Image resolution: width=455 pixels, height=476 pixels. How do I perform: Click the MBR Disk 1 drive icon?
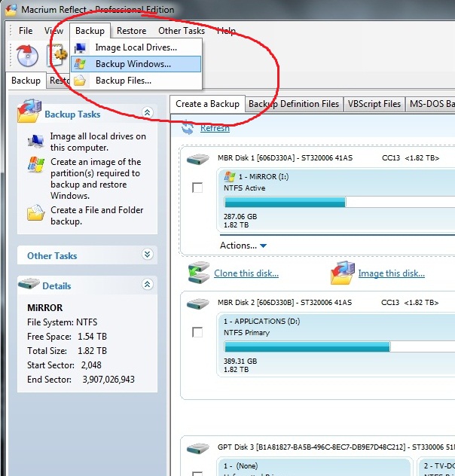[199, 159]
